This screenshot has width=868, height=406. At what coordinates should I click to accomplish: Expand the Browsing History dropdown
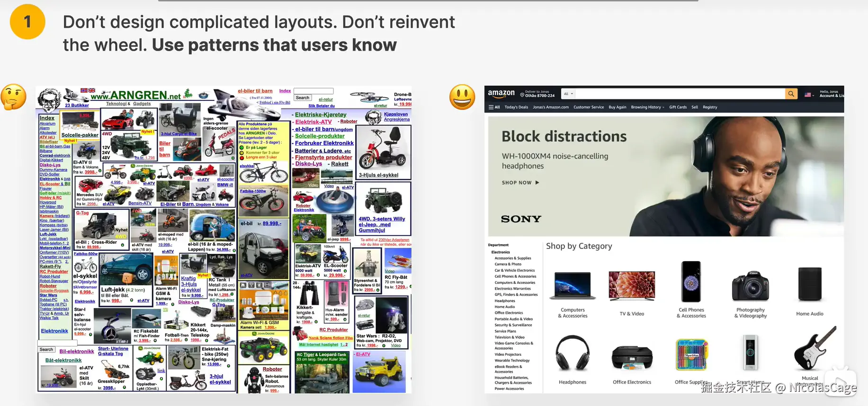[647, 107]
